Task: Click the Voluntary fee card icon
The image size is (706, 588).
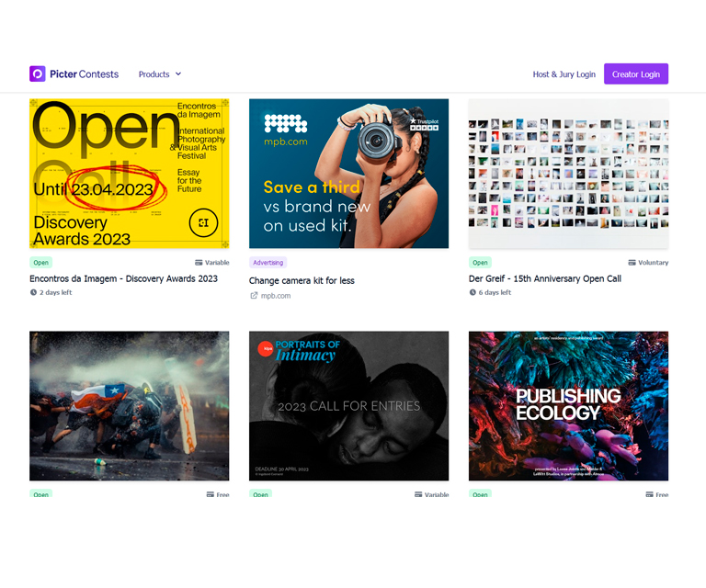Action: pyautogui.click(x=632, y=263)
